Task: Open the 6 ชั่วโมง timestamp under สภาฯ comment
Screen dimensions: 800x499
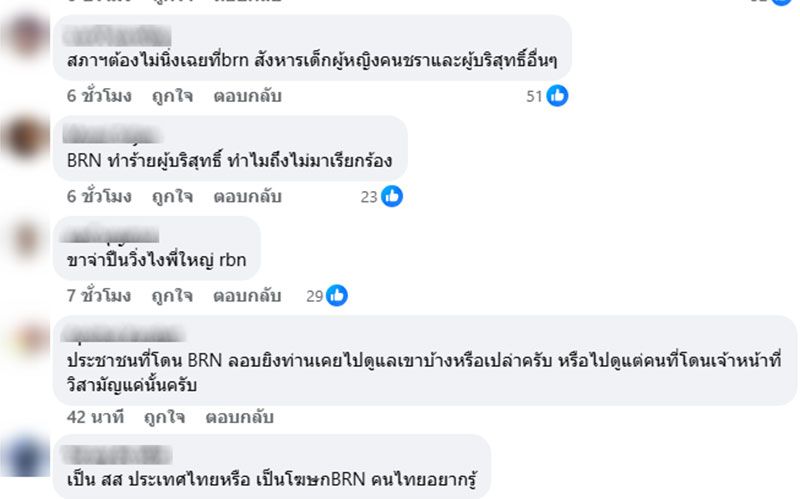Action: tap(99, 96)
